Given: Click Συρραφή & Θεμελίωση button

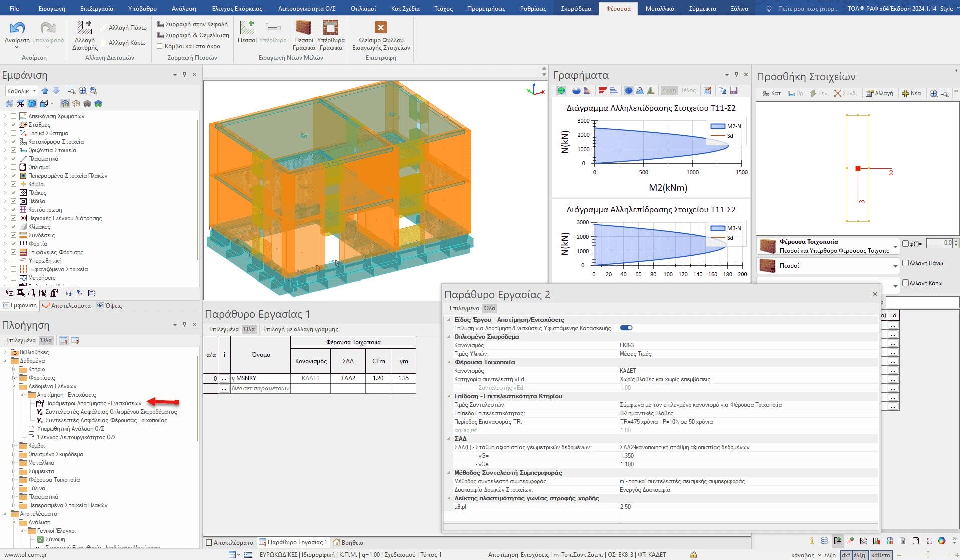Looking at the screenshot, I should (193, 35).
